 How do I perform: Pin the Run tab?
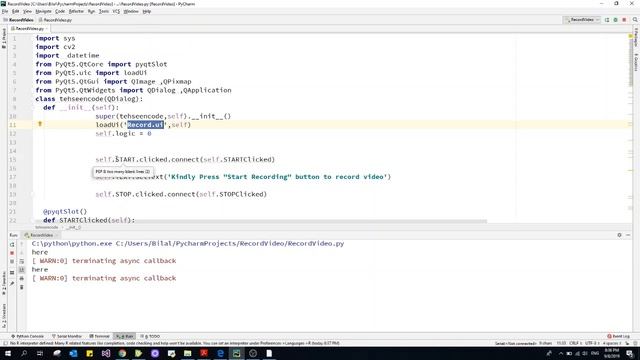click(x=12, y=283)
